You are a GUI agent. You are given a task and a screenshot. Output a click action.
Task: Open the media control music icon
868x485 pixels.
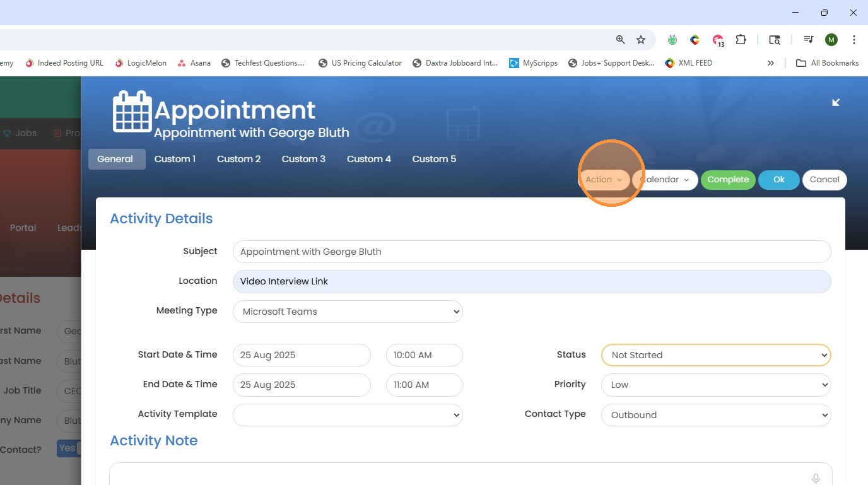tap(808, 40)
